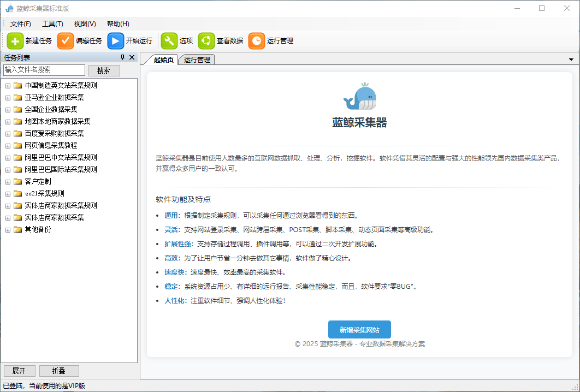This screenshot has height=392, width=580.
Task: Click the 折叠 button
Action: click(59, 371)
